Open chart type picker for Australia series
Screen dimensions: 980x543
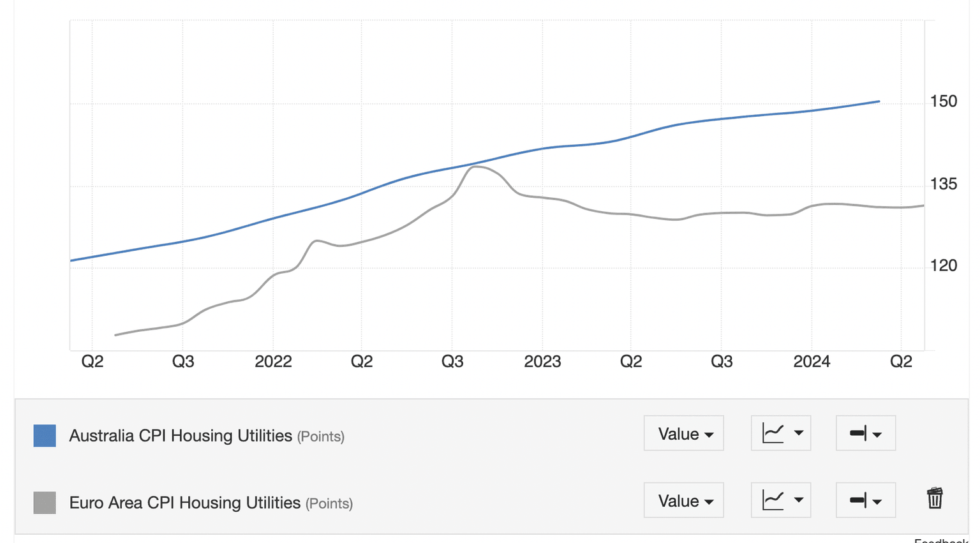pos(781,433)
